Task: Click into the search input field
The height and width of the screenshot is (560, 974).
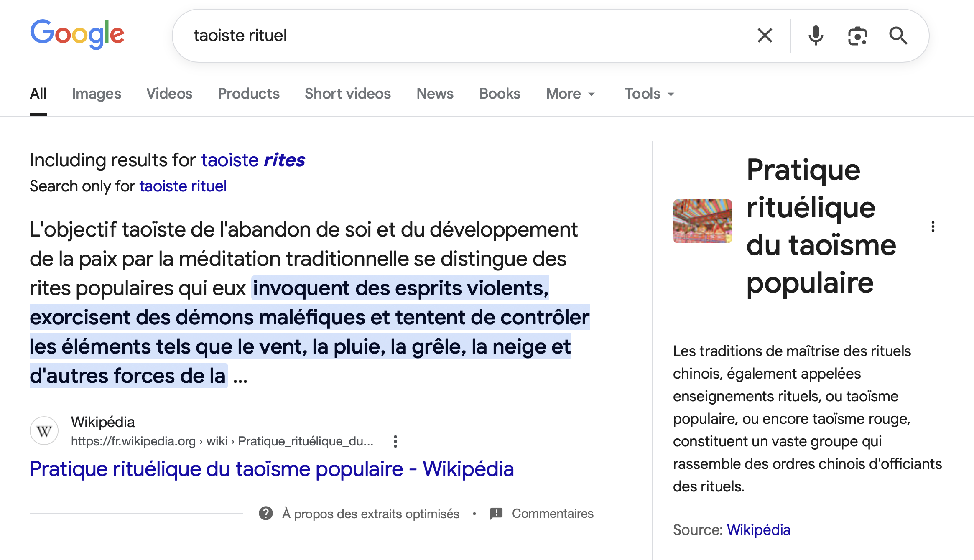Action: [x=460, y=36]
